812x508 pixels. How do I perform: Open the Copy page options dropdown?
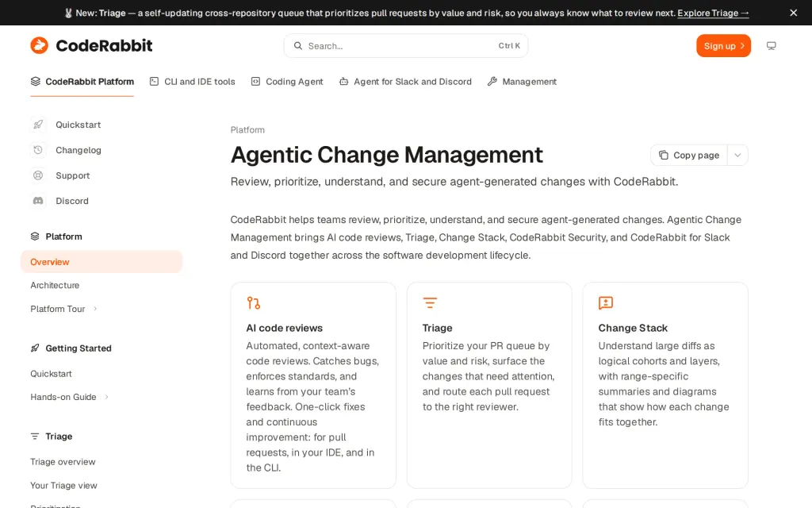click(737, 155)
